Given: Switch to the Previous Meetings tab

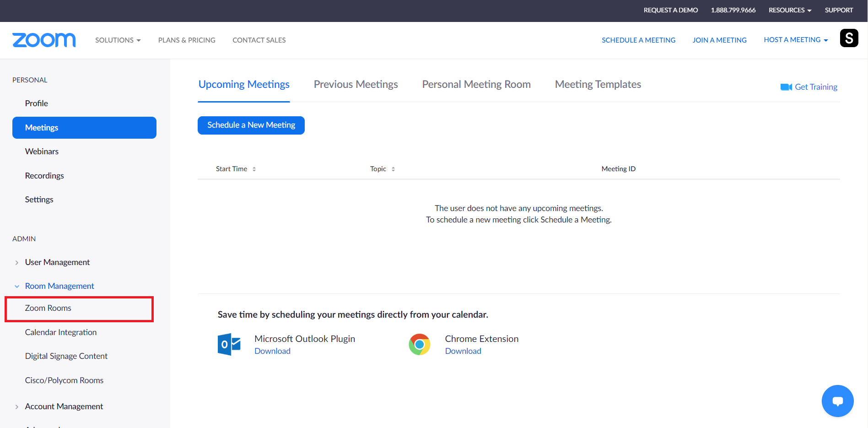Looking at the screenshot, I should pyautogui.click(x=356, y=84).
